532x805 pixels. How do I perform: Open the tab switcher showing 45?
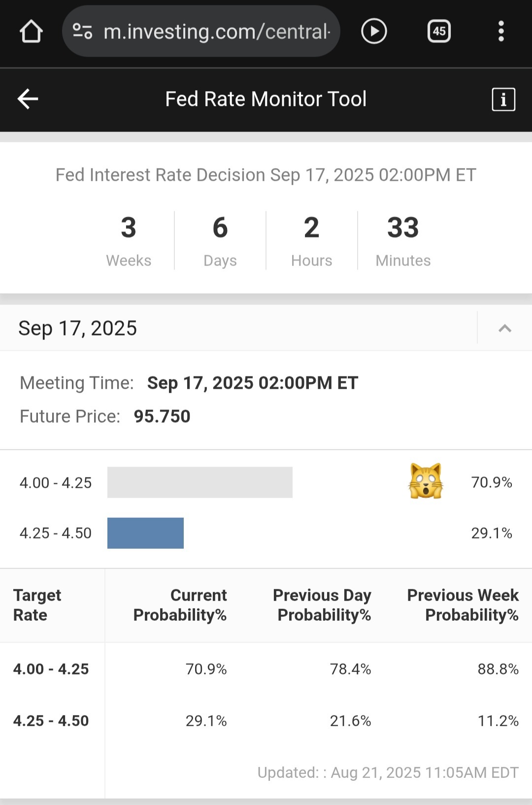pyautogui.click(x=439, y=32)
